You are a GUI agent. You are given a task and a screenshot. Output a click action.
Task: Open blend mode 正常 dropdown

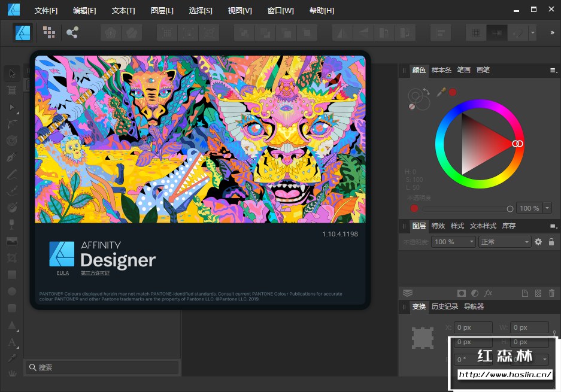click(x=505, y=242)
